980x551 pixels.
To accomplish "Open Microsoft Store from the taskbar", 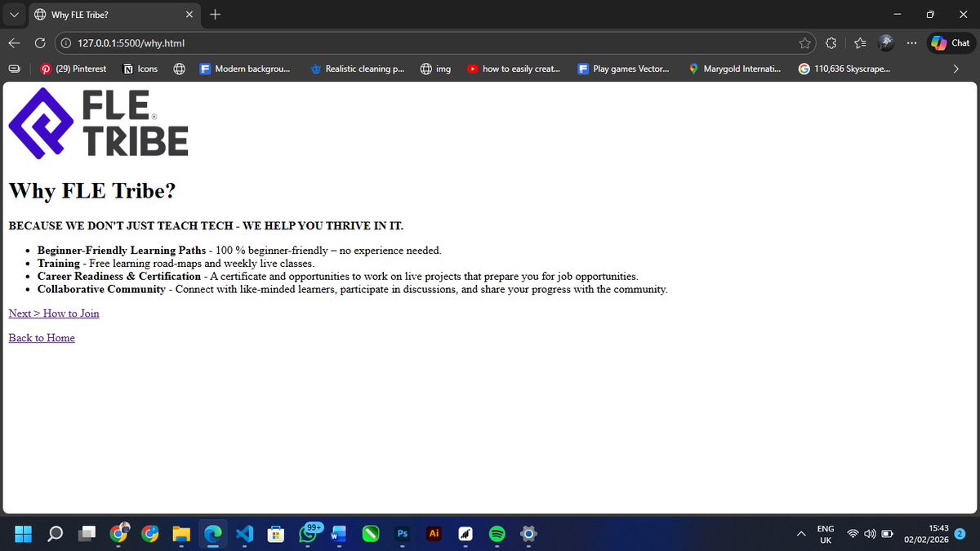I will coord(276,534).
